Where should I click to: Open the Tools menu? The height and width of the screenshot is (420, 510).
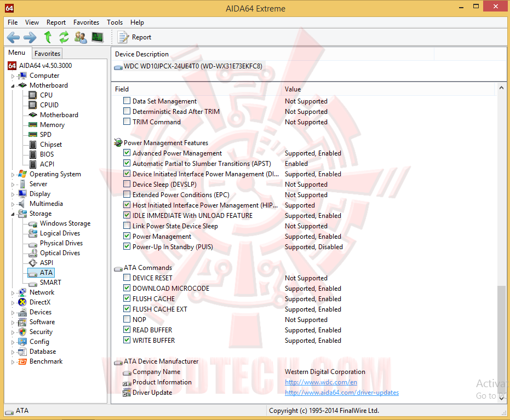point(114,22)
